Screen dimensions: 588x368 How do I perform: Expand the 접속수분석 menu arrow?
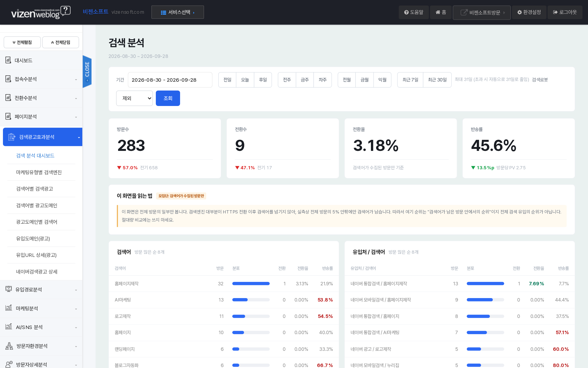click(76, 80)
